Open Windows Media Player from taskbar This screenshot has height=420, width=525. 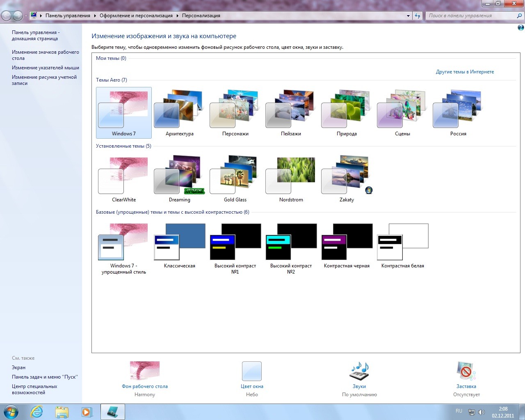tap(87, 412)
